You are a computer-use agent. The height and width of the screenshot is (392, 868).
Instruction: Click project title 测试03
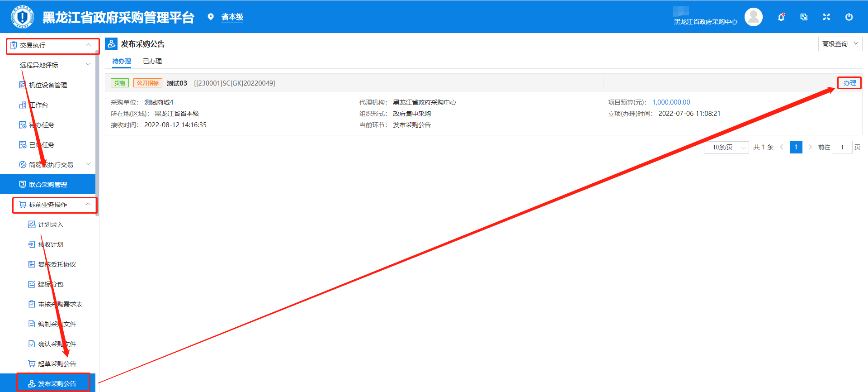pyautogui.click(x=177, y=83)
